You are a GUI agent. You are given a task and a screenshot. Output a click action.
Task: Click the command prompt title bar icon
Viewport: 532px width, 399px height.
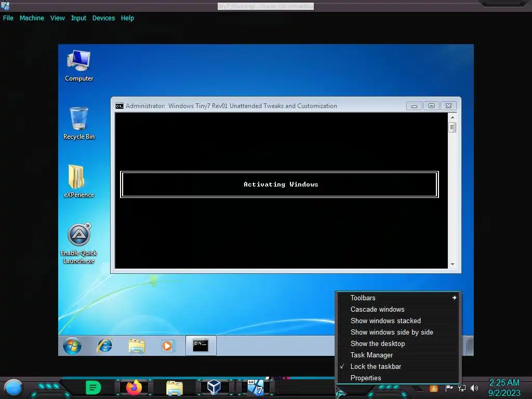119,106
